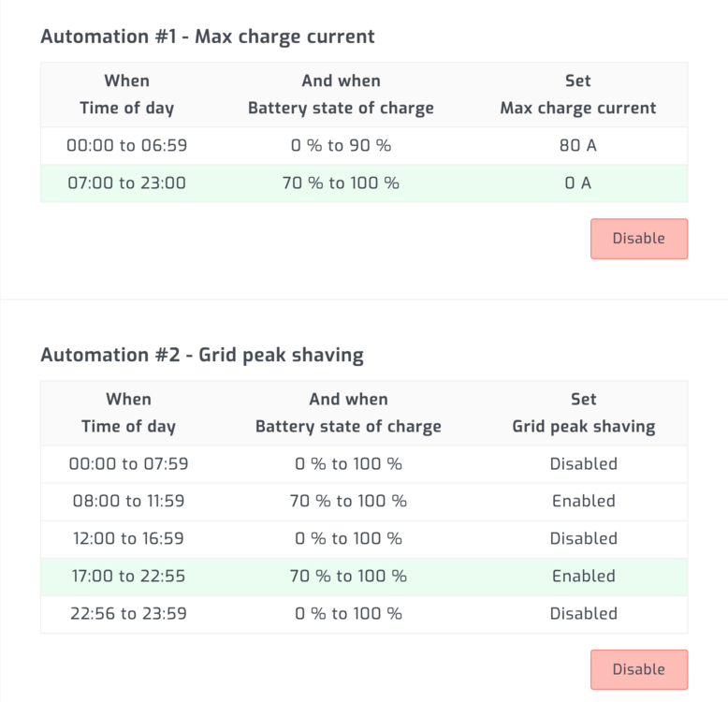Image resolution: width=728 pixels, height=702 pixels.
Task: Click Automation #1 Battery state of charge header
Action: pyautogui.click(x=341, y=95)
